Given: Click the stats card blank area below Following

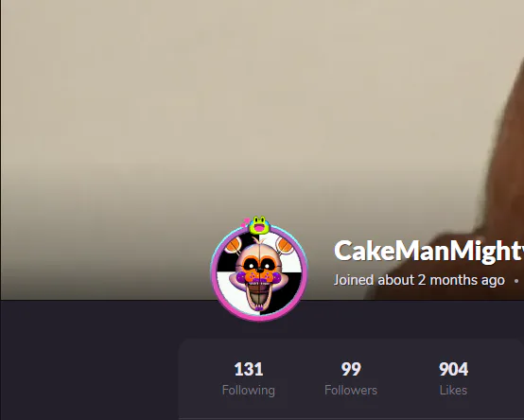Looking at the screenshot, I should (249, 410).
